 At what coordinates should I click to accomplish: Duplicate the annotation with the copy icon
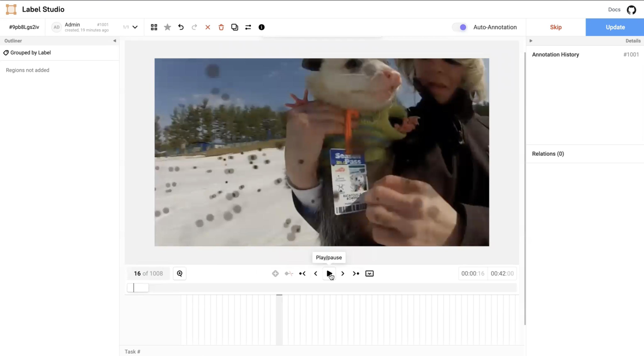point(234,27)
